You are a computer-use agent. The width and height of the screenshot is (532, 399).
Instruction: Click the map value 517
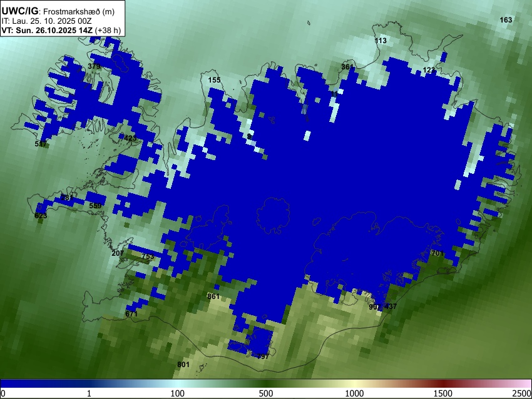click(41, 144)
